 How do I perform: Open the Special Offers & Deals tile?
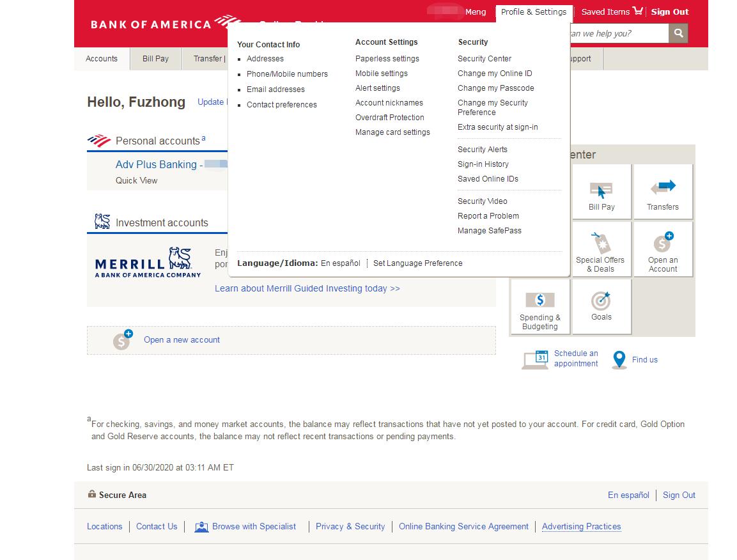click(601, 249)
